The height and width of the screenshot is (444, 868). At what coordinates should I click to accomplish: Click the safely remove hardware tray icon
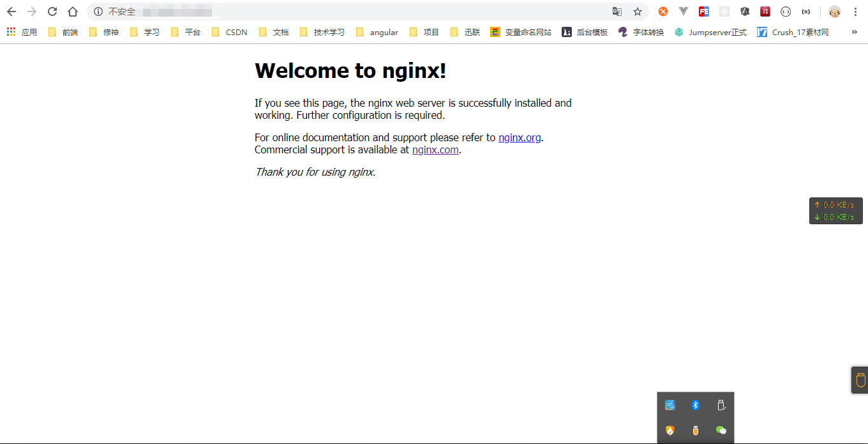click(721, 405)
